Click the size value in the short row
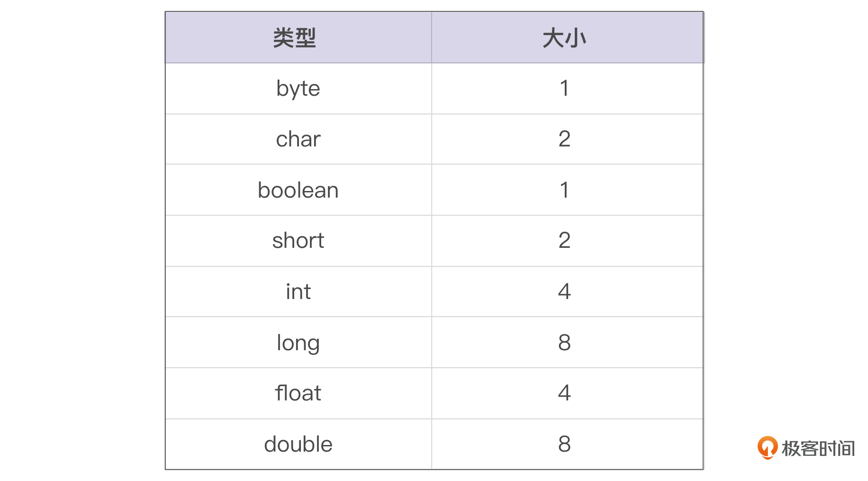 564,241
